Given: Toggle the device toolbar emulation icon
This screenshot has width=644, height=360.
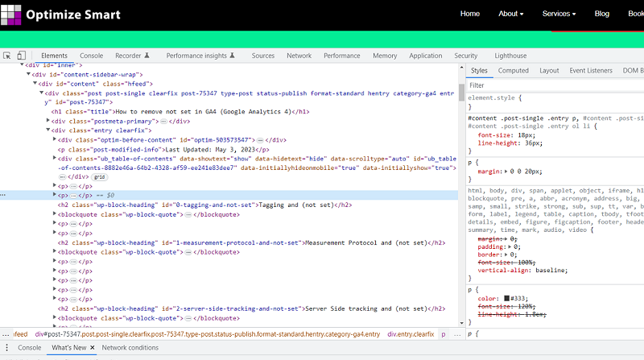Looking at the screenshot, I should pyautogui.click(x=23, y=56).
